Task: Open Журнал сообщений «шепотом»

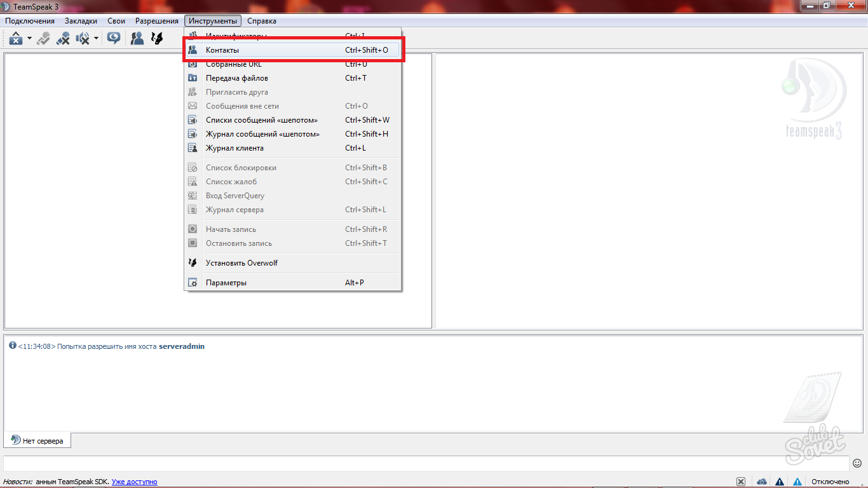Action: (x=293, y=134)
